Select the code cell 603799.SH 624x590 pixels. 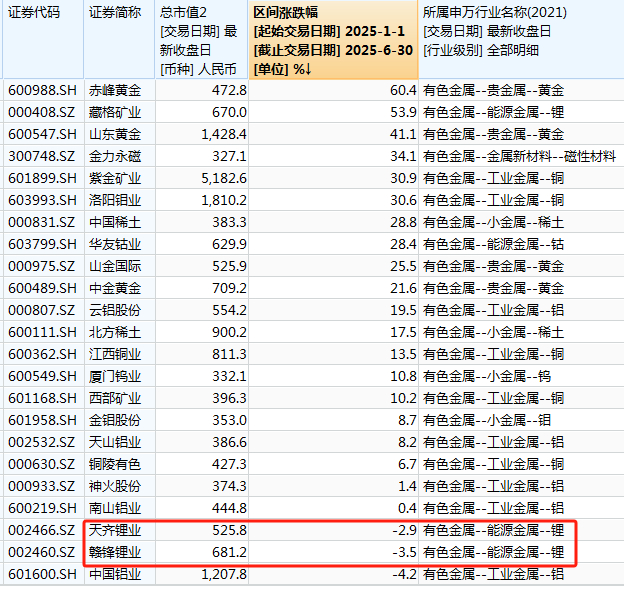42,244
